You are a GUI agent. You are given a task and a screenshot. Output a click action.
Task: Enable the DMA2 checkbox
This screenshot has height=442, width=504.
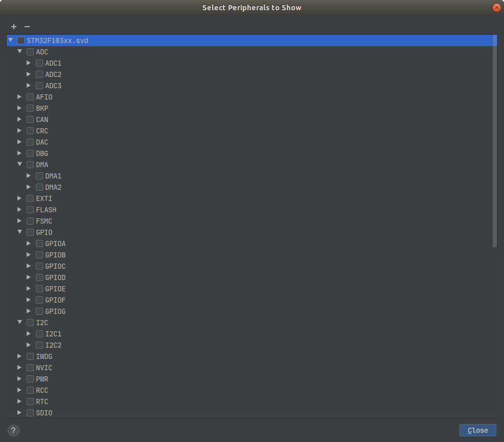point(39,187)
